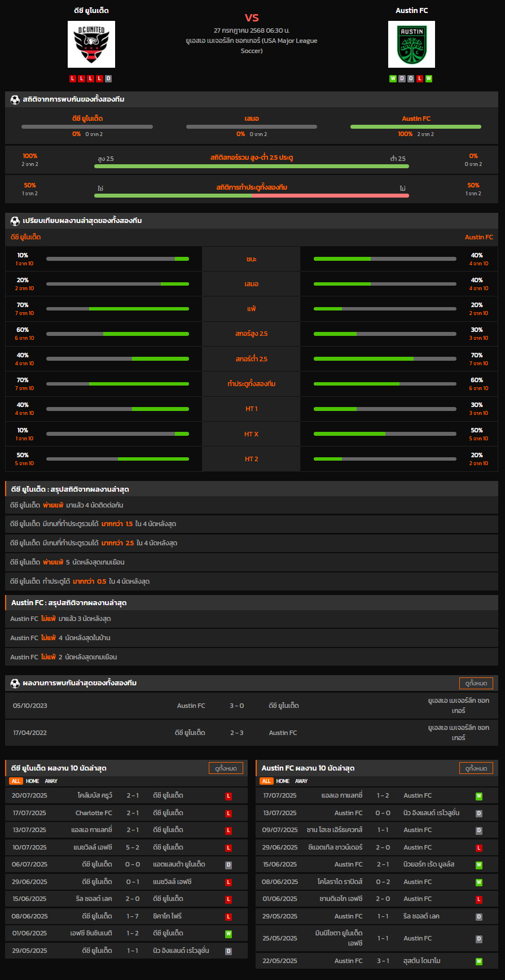
Task: Click the 17/04/2022 head-to-head date
Action: tap(30, 733)
